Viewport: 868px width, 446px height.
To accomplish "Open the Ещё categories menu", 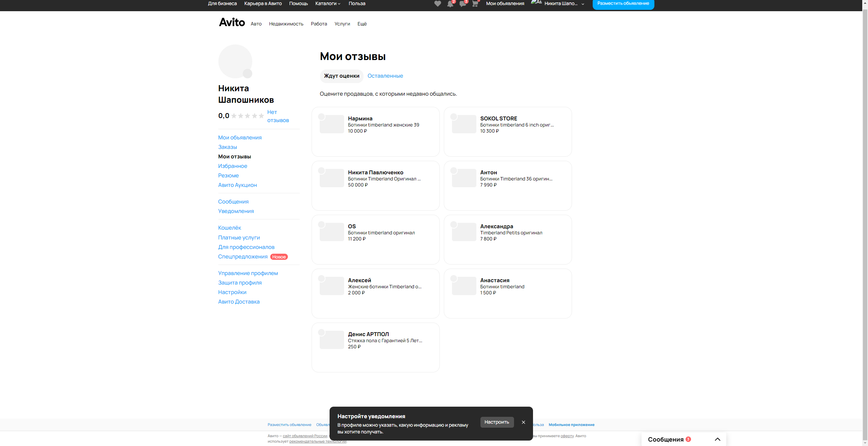I will click(x=362, y=24).
